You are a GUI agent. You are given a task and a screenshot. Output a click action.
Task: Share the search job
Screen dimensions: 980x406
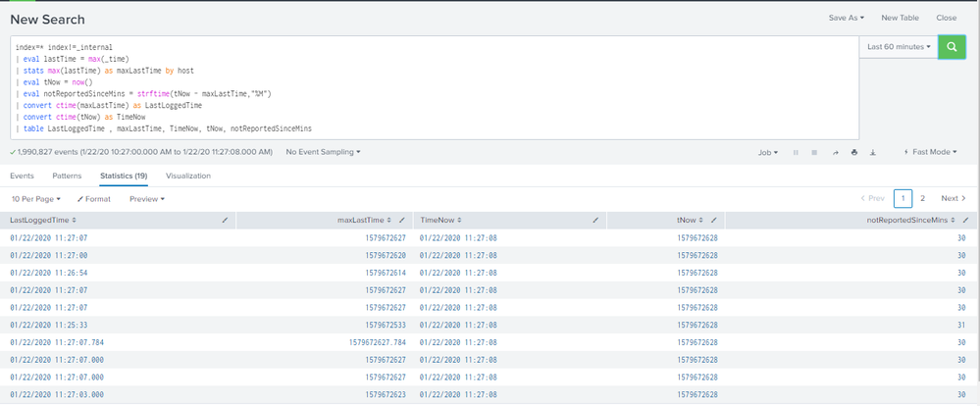click(836, 152)
